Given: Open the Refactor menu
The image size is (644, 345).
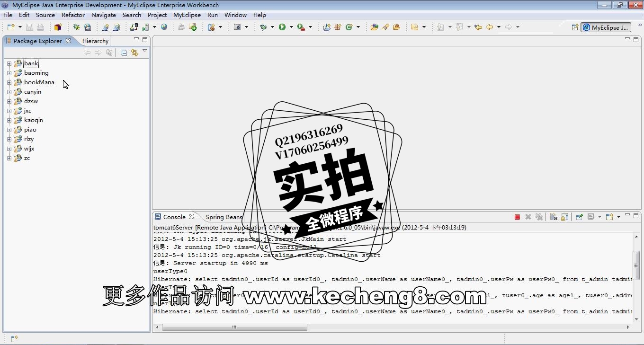Looking at the screenshot, I should [x=73, y=15].
